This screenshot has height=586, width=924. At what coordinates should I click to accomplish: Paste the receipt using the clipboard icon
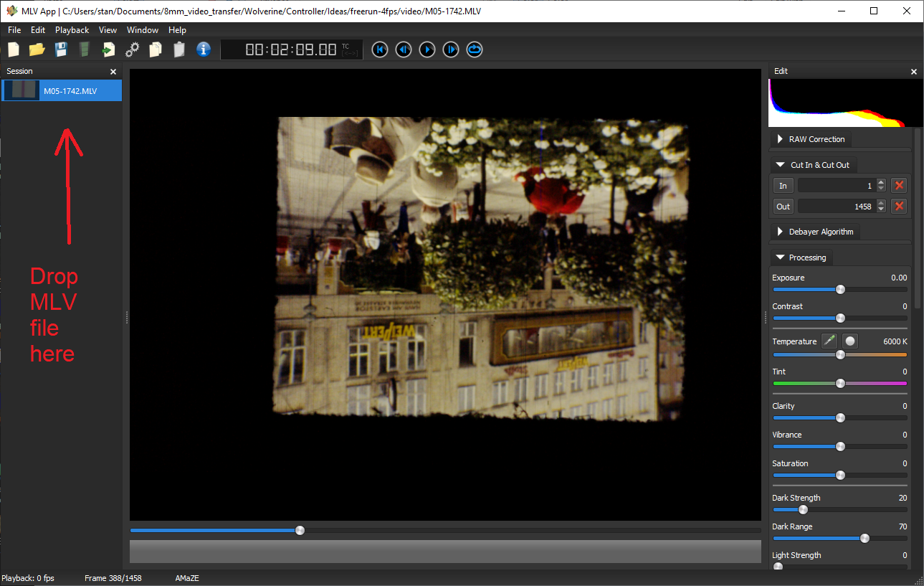[x=179, y=49]
